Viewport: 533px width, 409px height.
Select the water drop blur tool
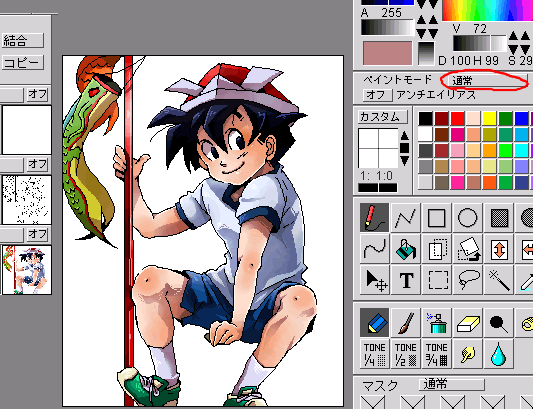coord(499,354)
